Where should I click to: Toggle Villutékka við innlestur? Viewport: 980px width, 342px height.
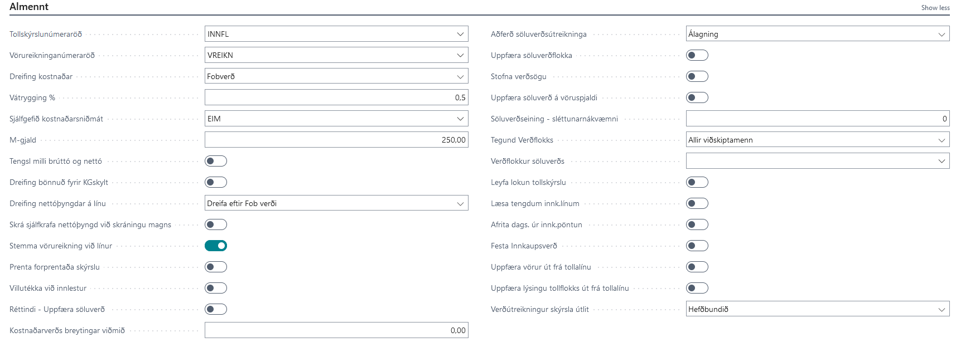tap(216, 288)
